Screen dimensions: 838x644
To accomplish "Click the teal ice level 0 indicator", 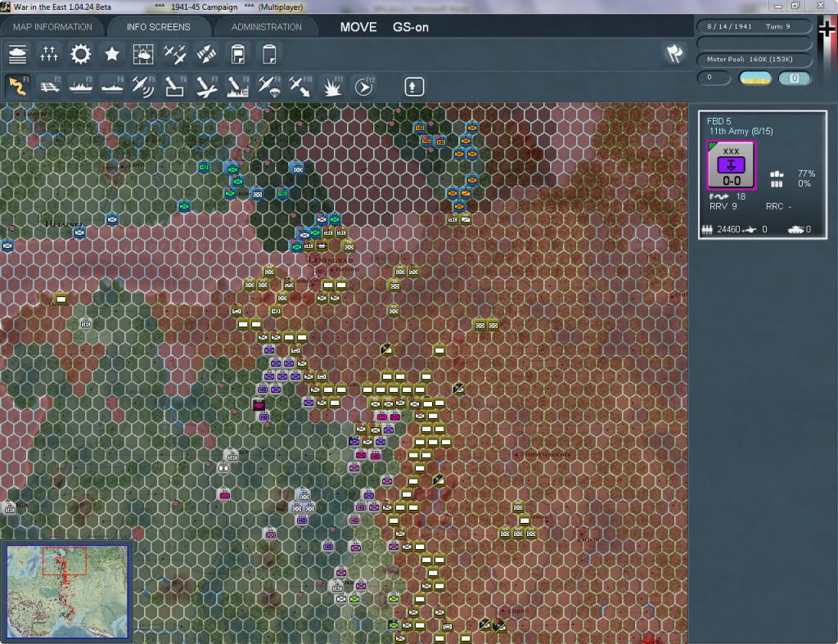I will (795, 78).
